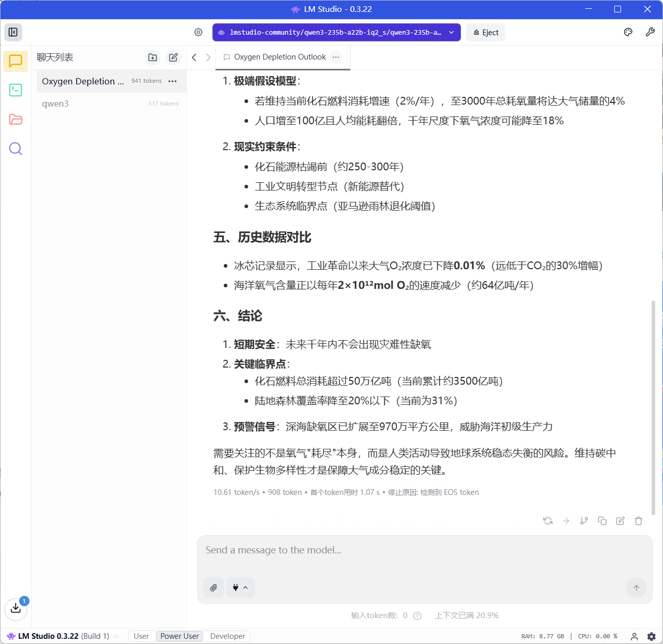The image size is (663, 644).
Task: Regenerate the assistant response
Action: [x=547, y=521]
